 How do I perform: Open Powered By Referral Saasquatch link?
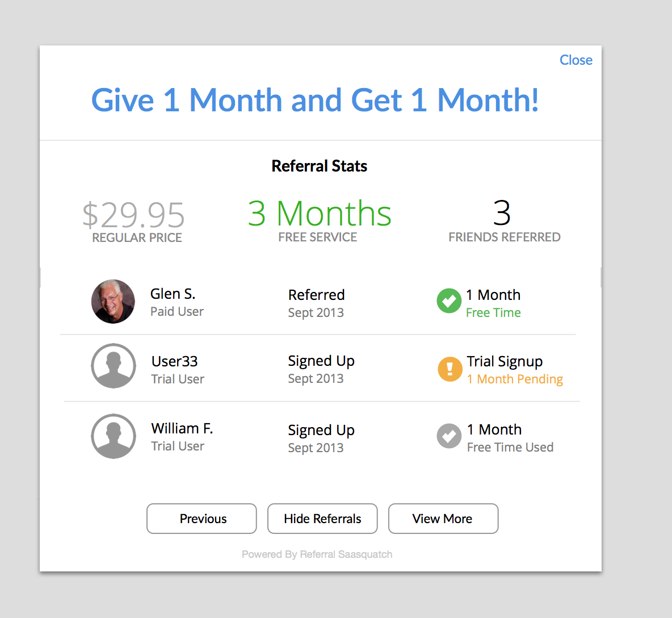click(x=317, y=554)
